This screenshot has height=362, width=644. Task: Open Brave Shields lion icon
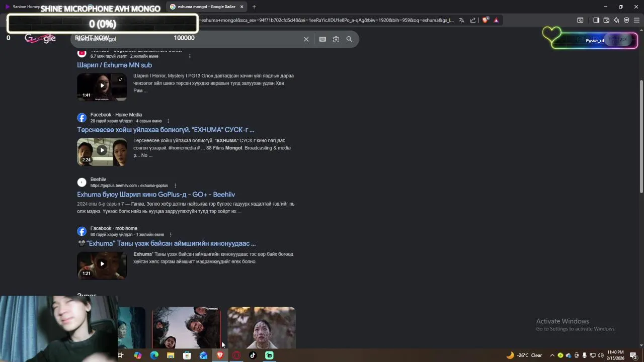(485, 20)
